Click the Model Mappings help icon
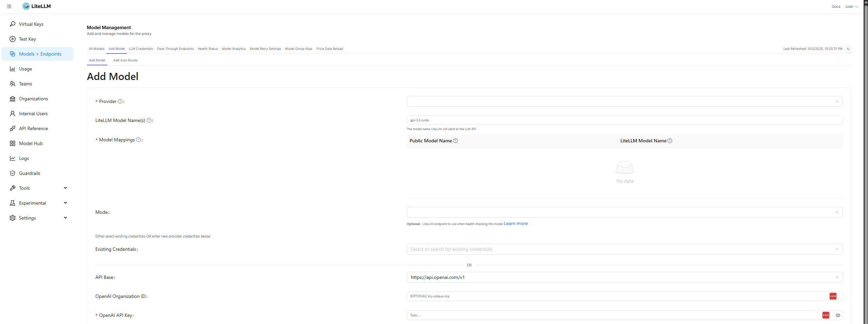 coord(138,140)
